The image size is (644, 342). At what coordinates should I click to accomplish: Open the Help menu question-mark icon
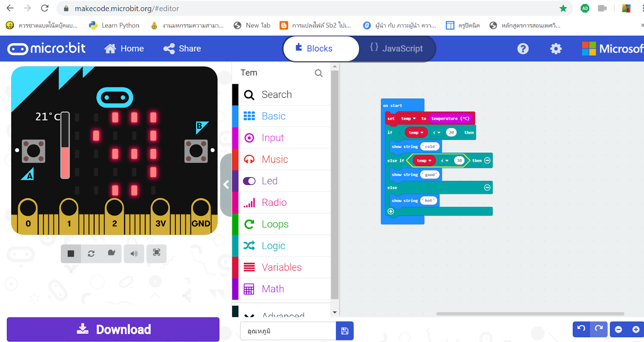(523, 49)
